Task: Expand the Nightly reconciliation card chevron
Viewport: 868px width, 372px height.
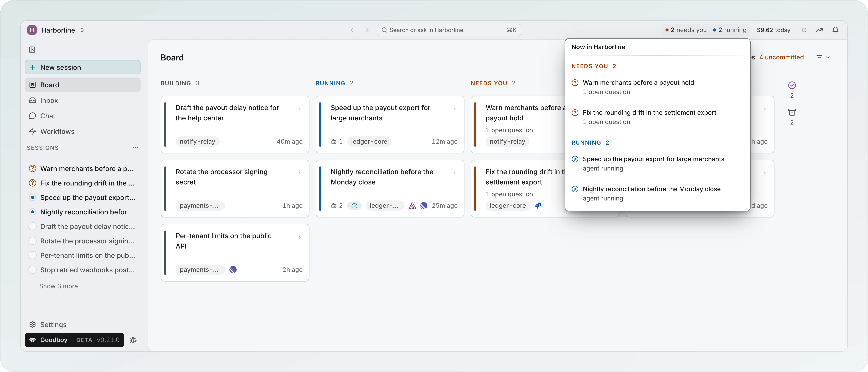Action: 454,173
